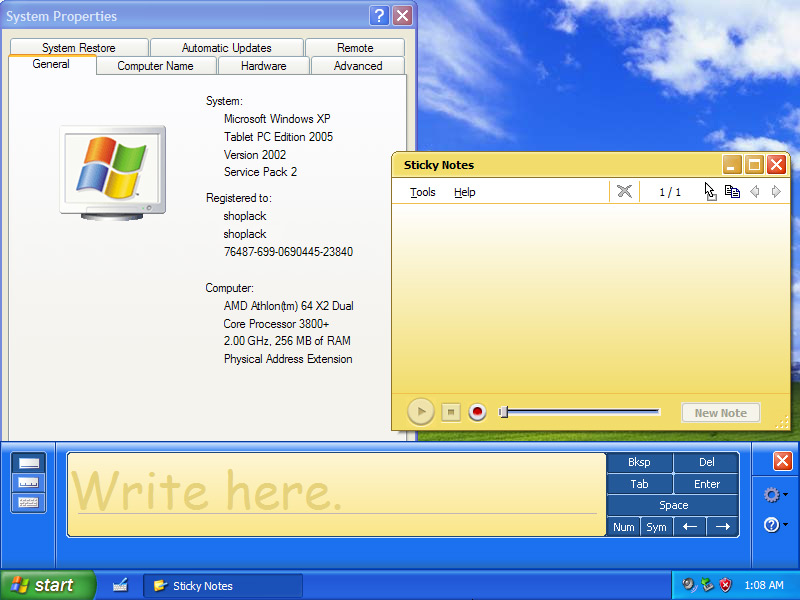Image resolution: width=800 pixels, height=600 pixels.
Task: Open the Automatic Updates tab
Action: coord(227,47)
